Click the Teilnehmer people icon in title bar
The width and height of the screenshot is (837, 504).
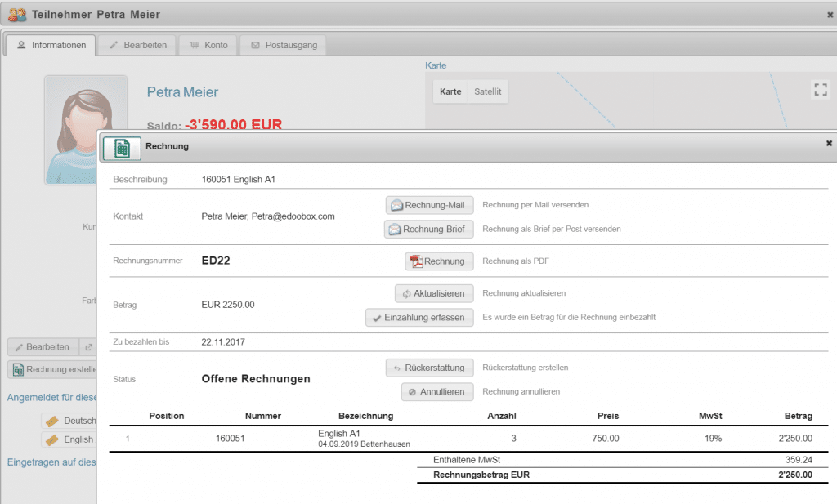point(17,15)
